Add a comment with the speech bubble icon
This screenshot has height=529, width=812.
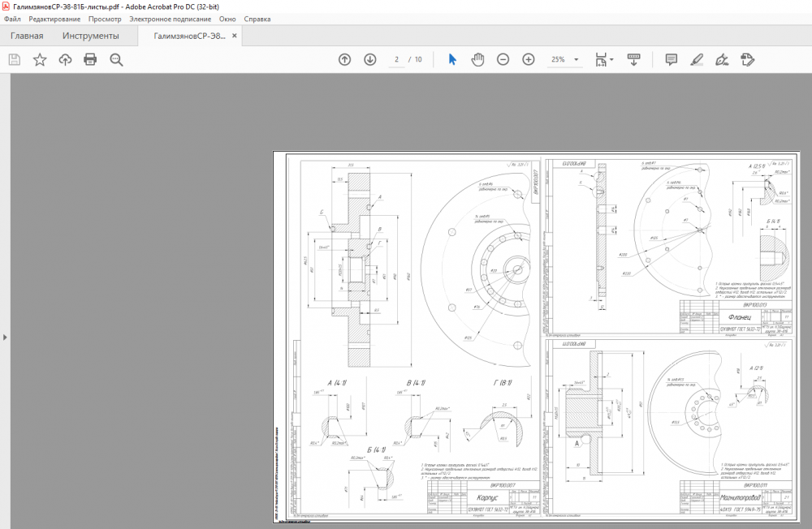pyautogui.click(x=671, y=59)
